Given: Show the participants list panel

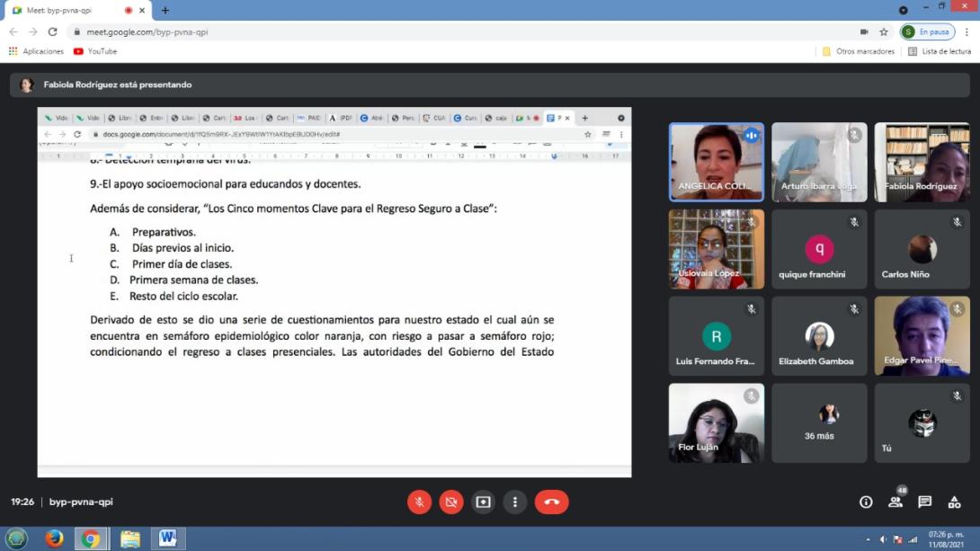Looking at the screenshot, I should pyautogui.click(x=895, y=502).
